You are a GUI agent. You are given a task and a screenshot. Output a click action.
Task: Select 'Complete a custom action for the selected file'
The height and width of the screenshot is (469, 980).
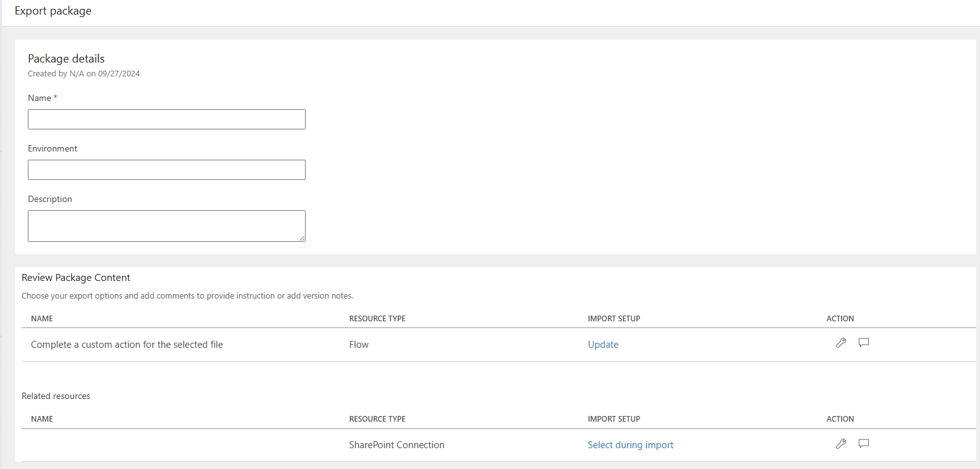pos(127,345)
